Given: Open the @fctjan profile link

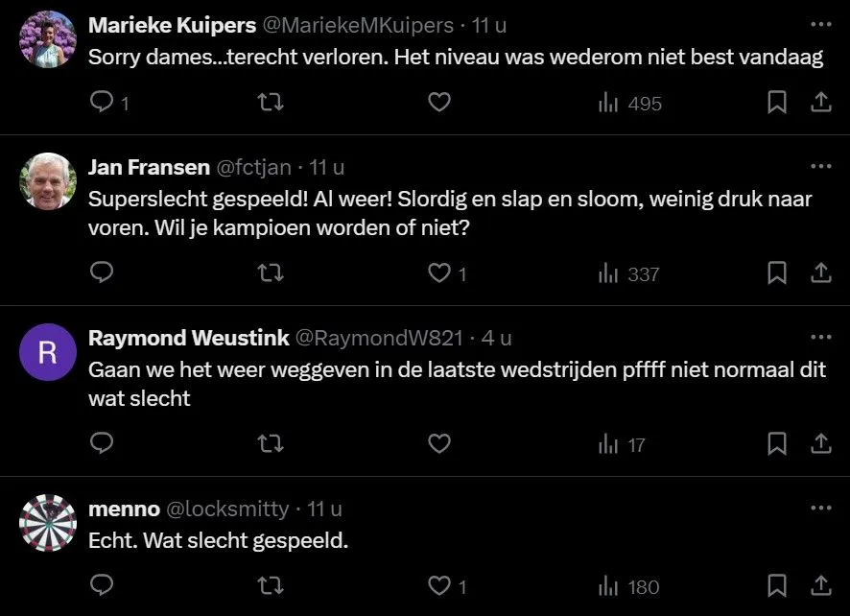Looking at the screenshot, I should click(x=253, y=166).
